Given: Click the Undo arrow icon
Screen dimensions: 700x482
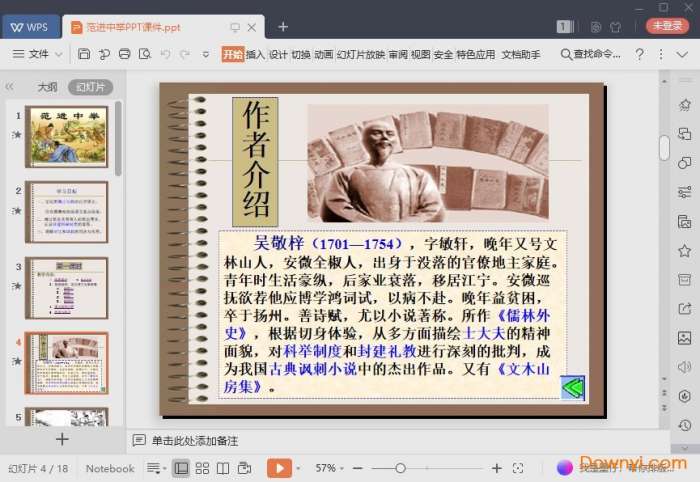Looking at the screenshot, I should [165, 54].
